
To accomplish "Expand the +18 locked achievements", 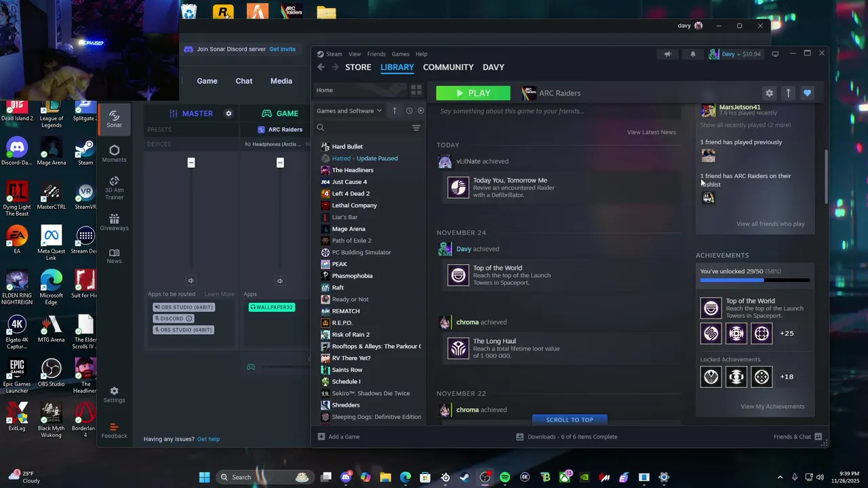I will coord(787,377).
